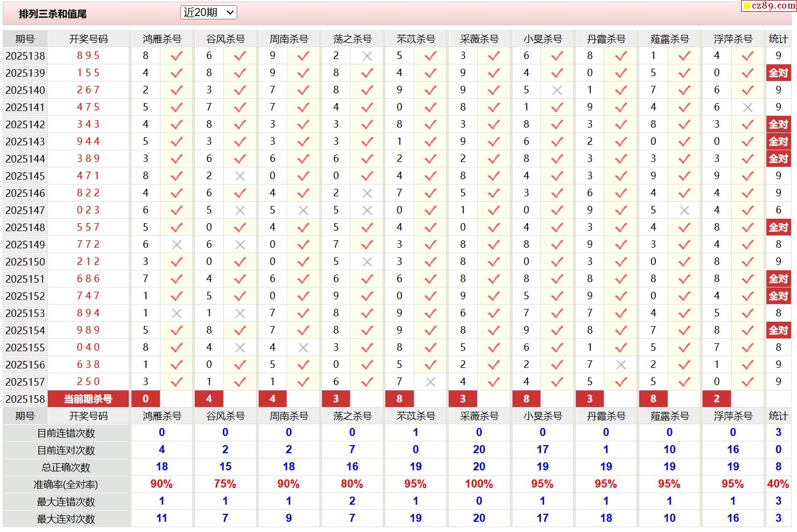This screenshot has height=532, width=797.
Task: Click the top 丹霞杀号 column header
Action: point(606,39)
